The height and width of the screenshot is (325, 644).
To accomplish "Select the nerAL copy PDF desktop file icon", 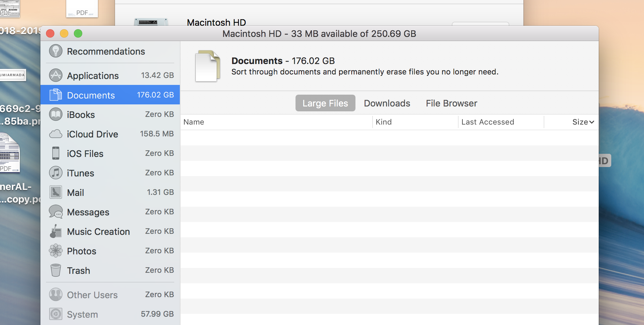I will pyautogui.click(x=10, y=153).
